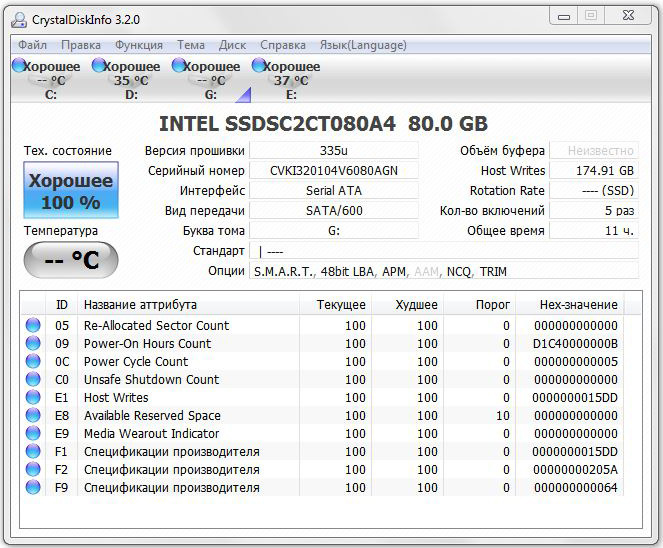Click status orb for Power-On Hours Count

coord(33,343)
